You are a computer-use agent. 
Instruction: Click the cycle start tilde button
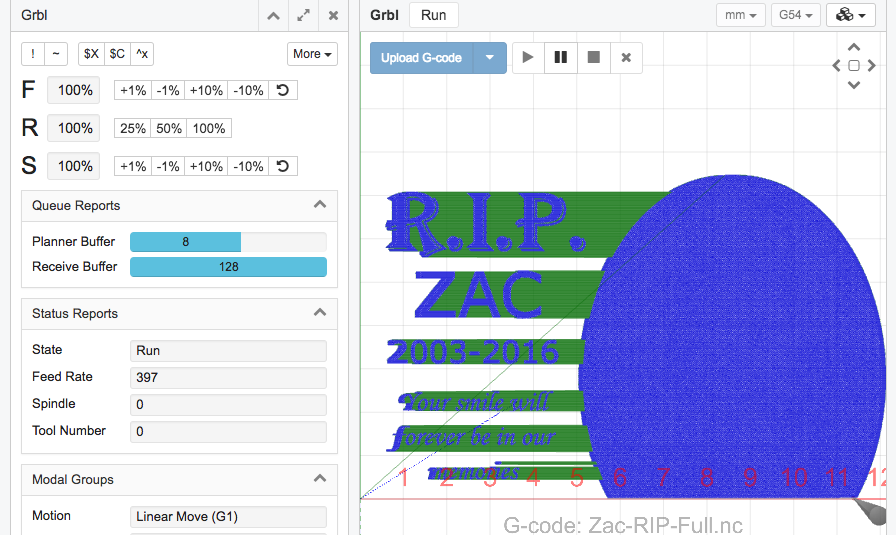click(x=56, y=54)
